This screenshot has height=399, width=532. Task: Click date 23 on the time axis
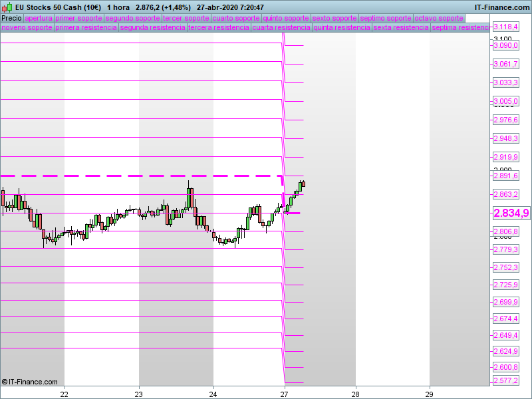139,392
